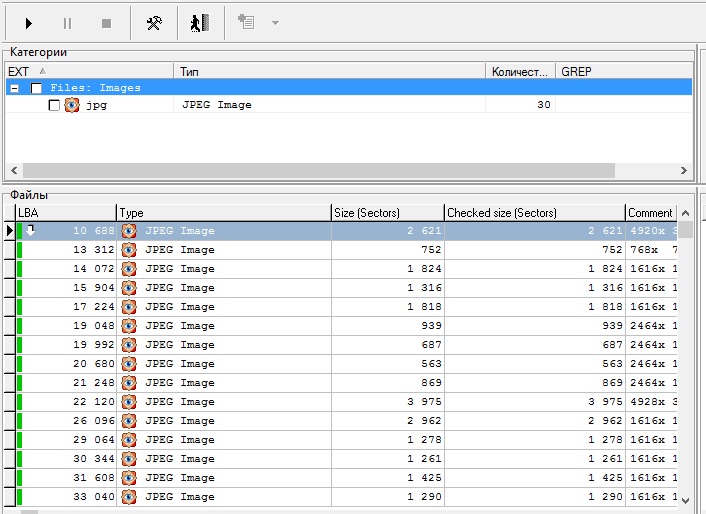Click the JPEG icon of the jpg category
This screenshot has width=706, height=514.
[x=72, y=105]
